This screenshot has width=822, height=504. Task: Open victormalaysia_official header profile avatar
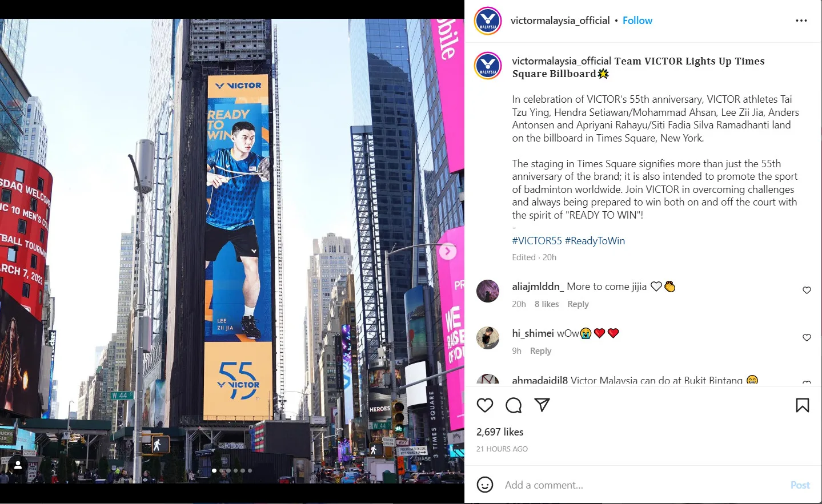coord(488,21)
